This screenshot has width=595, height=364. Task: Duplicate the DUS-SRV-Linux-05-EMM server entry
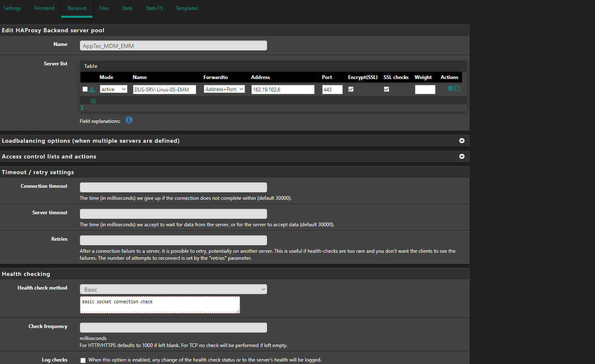457,88
